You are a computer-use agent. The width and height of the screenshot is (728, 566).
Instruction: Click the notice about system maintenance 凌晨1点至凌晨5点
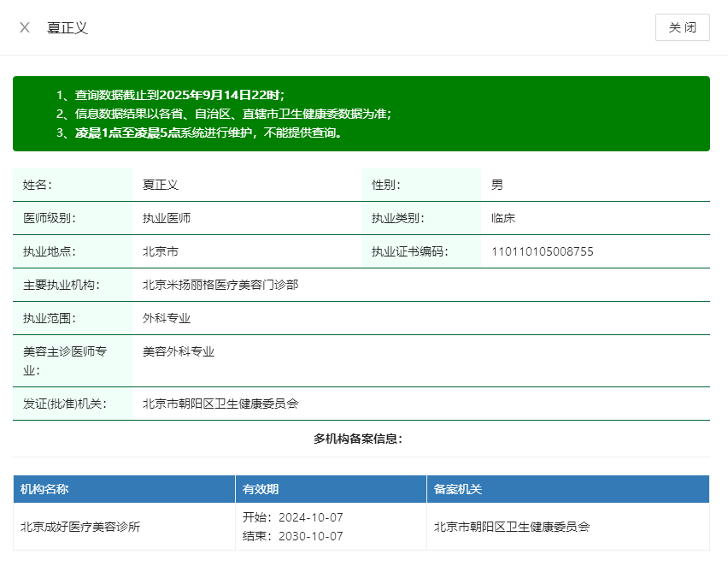pyautogui.click(x=199, y=133)
